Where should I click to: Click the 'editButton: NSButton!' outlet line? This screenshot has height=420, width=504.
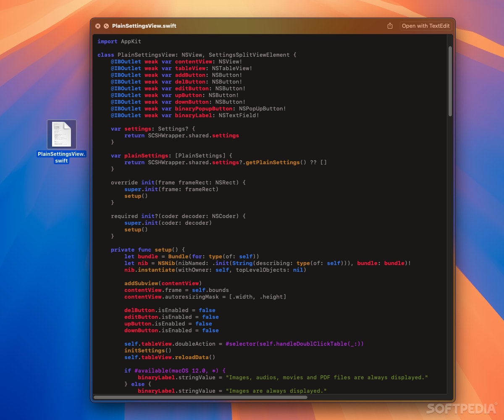178,89
